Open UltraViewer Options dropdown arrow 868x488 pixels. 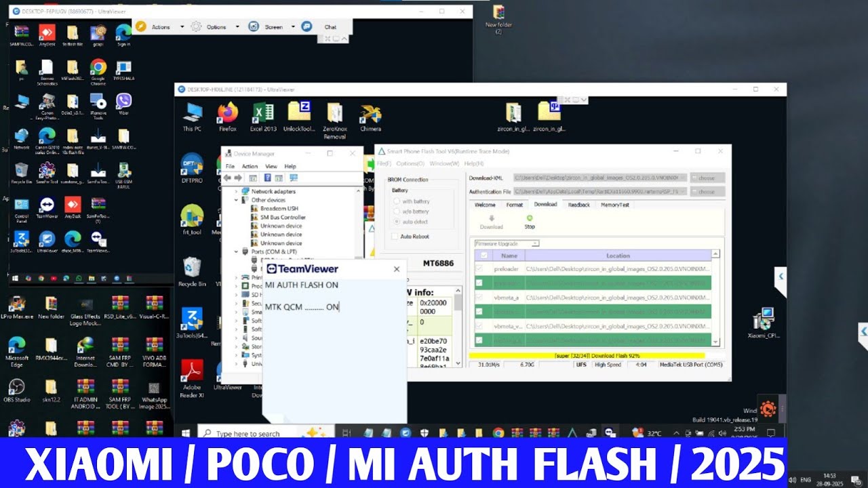tap(237, 27)
